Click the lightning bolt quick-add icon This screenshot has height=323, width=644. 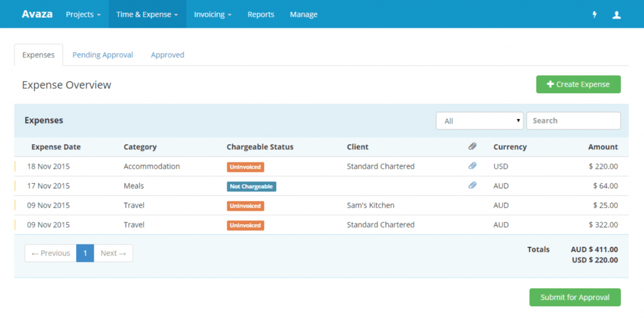[595, 14]
